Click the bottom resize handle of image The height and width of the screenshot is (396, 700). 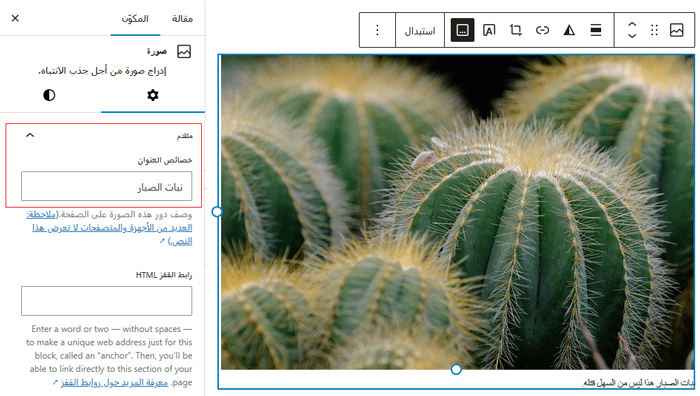pos(456,369)
